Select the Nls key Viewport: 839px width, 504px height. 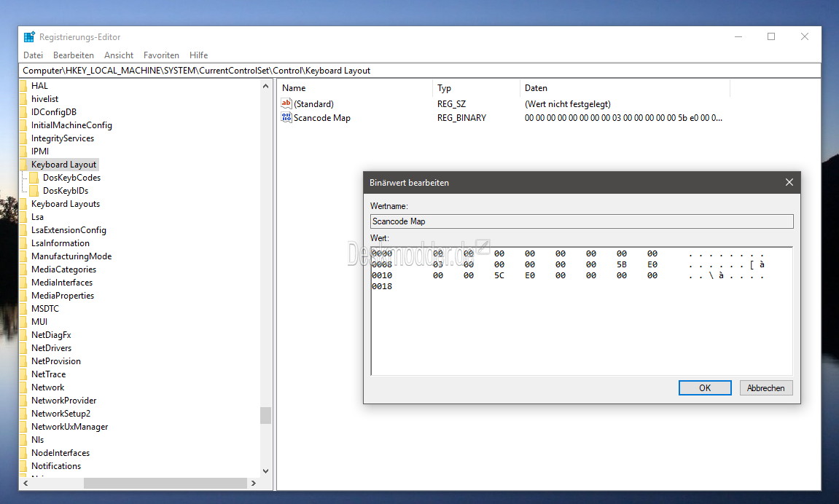pos(37,440)
